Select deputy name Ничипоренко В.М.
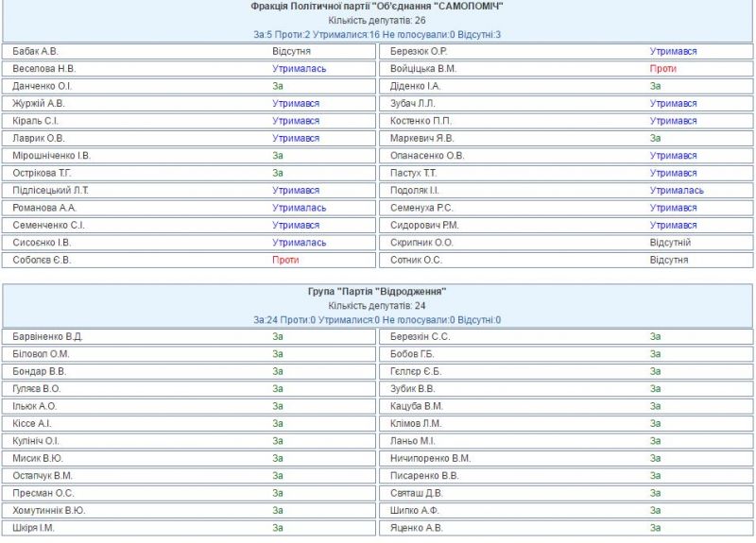This screenshot has width=756, height=543. (430, 458)
